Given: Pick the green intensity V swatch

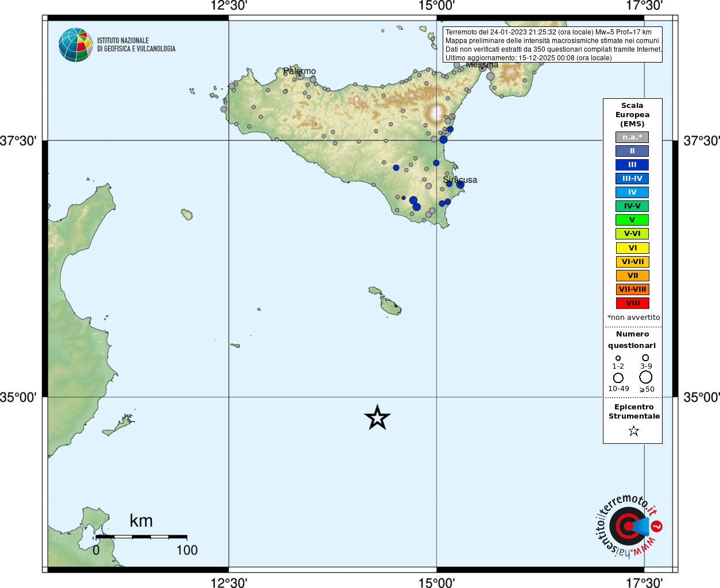Looking at the screenshot, I should point(632,220).
